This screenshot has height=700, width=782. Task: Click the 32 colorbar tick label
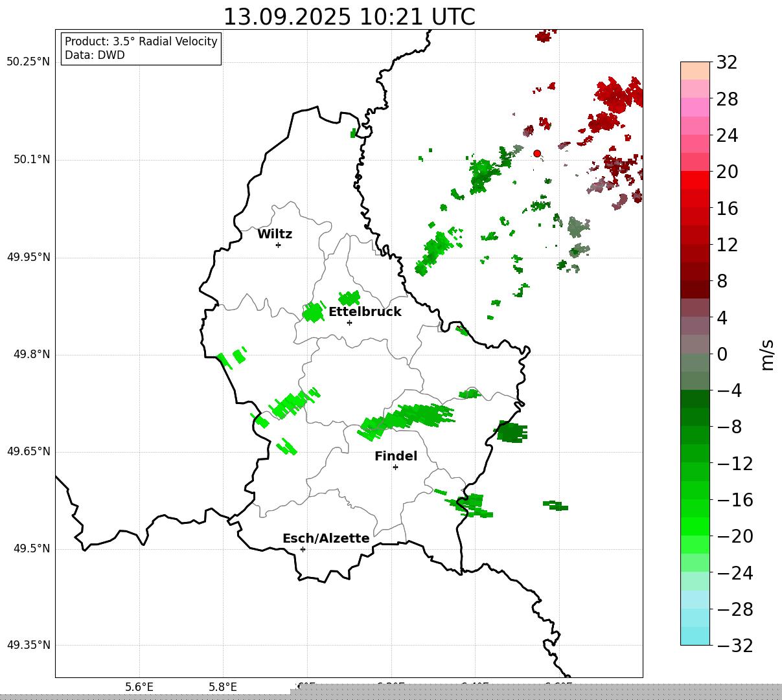727,63
